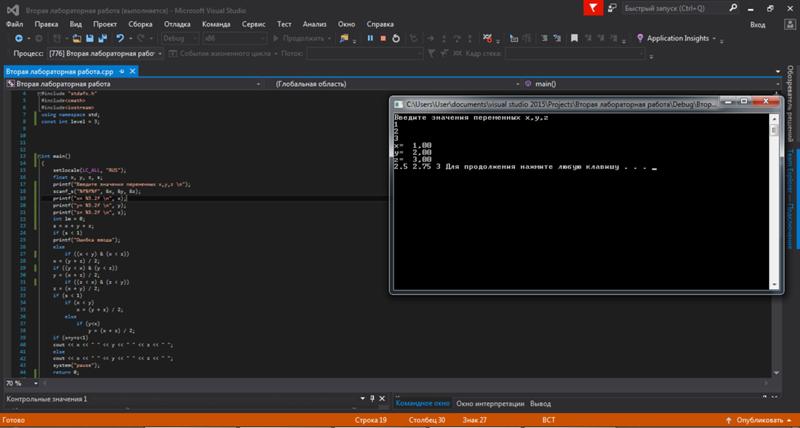Click the Save All double-floppy icon
Screen dimensions: 800x428
pos(103,38)
